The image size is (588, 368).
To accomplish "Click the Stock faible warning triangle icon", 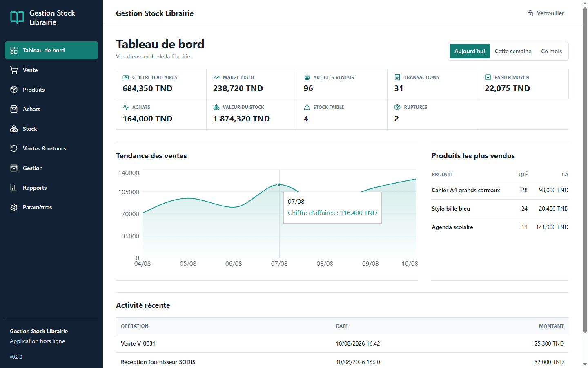I will click(x=307, y=107).
